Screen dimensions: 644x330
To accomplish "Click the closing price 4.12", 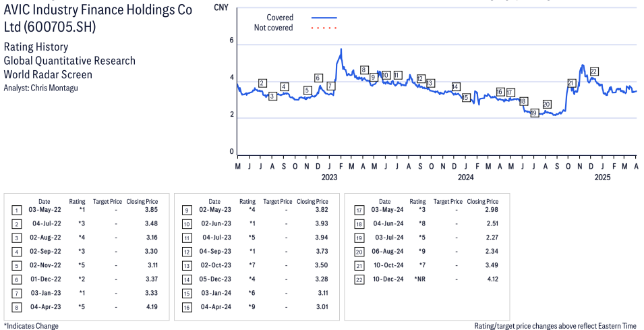I will (x=492, y=279).
